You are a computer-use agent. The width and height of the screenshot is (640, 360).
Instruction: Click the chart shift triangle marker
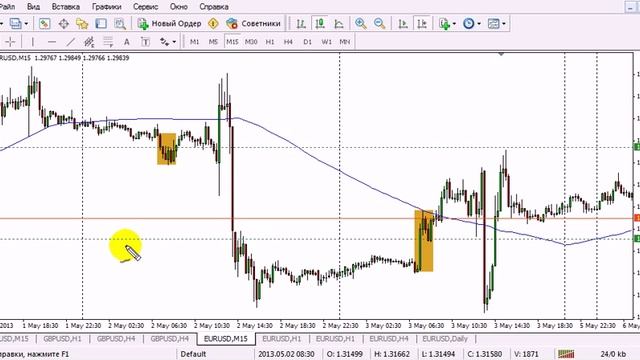501,54
